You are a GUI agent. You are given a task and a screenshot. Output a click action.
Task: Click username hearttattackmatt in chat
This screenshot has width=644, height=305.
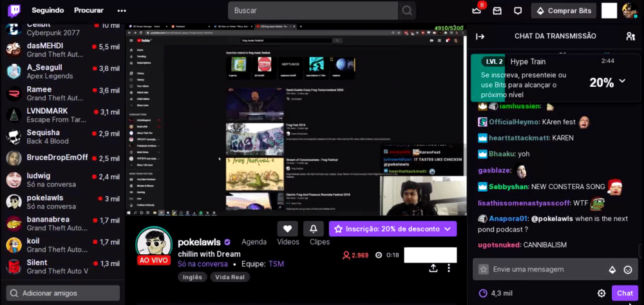coord(518,138)
